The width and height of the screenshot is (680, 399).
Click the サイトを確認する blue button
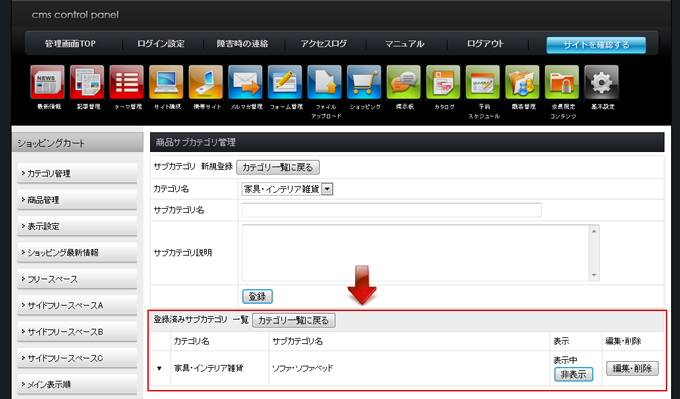coord(596,45)
